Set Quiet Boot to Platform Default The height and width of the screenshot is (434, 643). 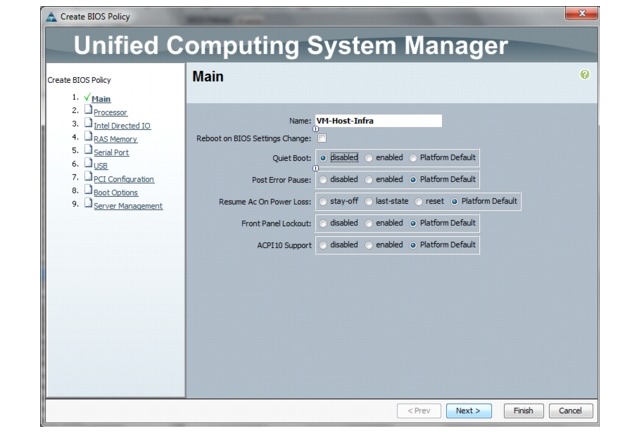pos(413,158)
